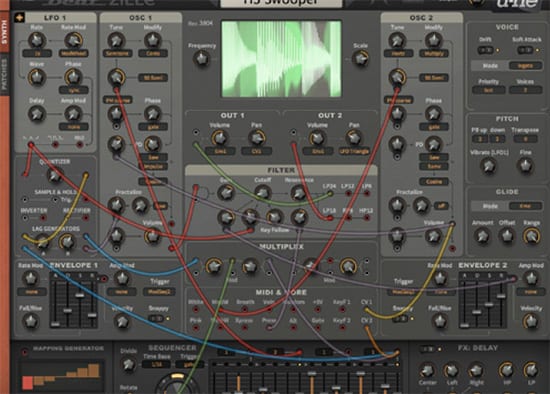
Task: Click the Filter HP12 output jack
Action: tap(367, 218)
